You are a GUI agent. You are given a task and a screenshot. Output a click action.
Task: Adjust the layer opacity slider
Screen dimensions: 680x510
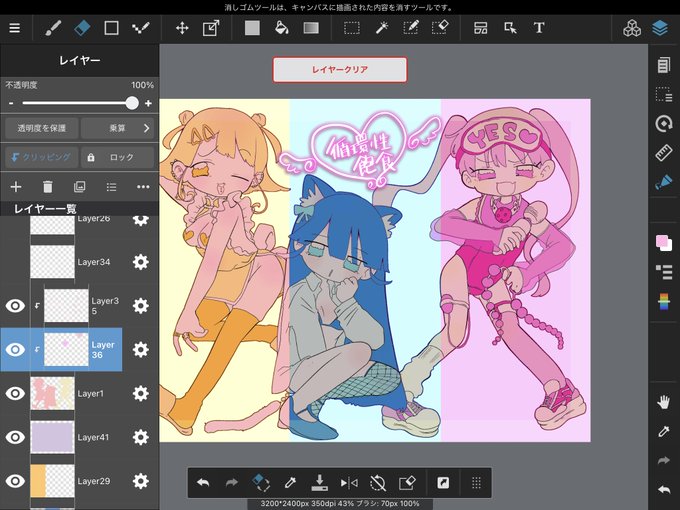(x=80, y=103)
